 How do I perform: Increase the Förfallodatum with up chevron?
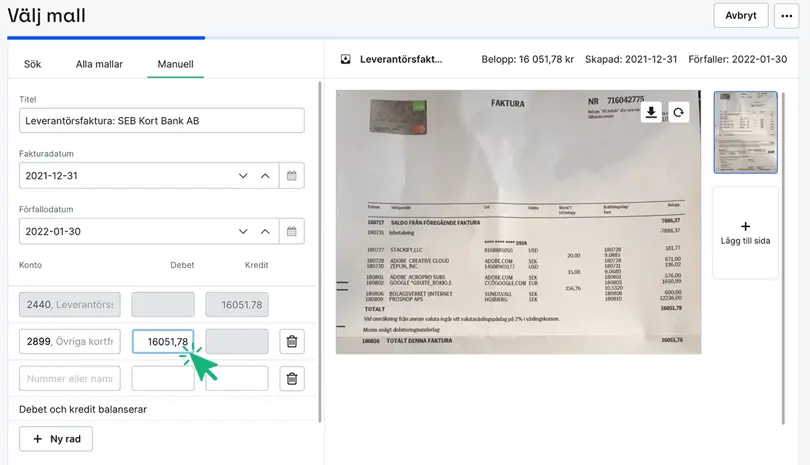[265, 231]
